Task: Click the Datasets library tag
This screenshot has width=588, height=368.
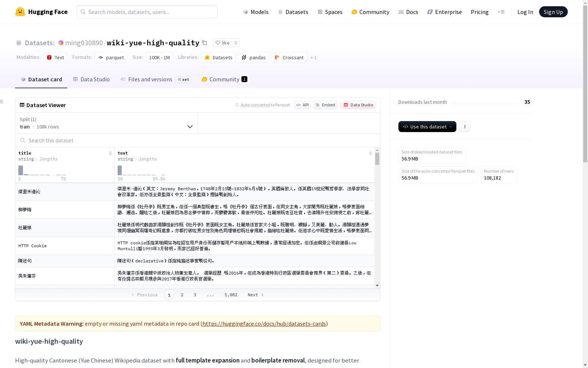Action: [x=219, y=57]
